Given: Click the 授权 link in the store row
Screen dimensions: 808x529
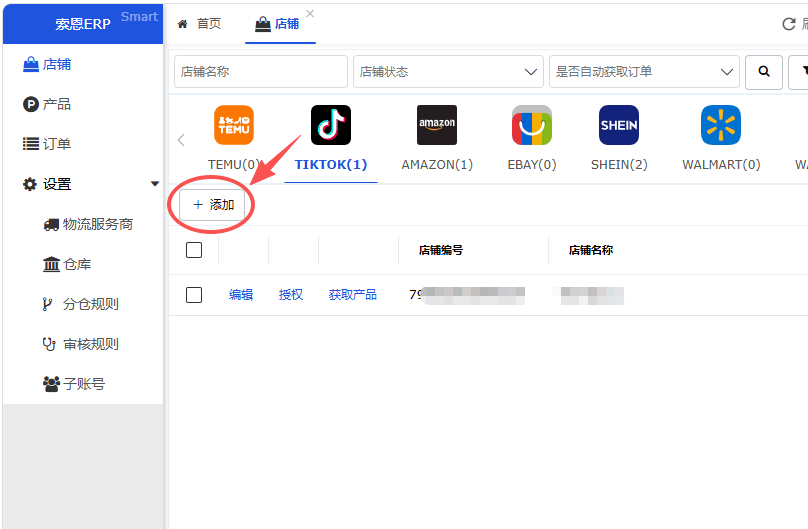Looking at the screenshot, I should click(291, 295).
